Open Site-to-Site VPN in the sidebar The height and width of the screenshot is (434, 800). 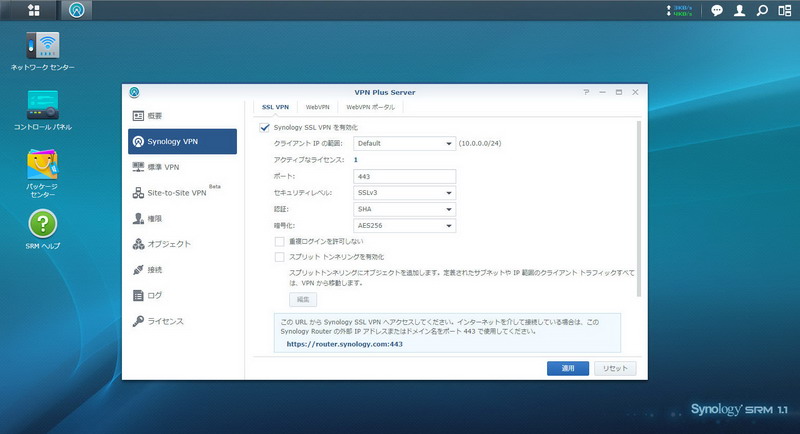[x=182, y=193]
